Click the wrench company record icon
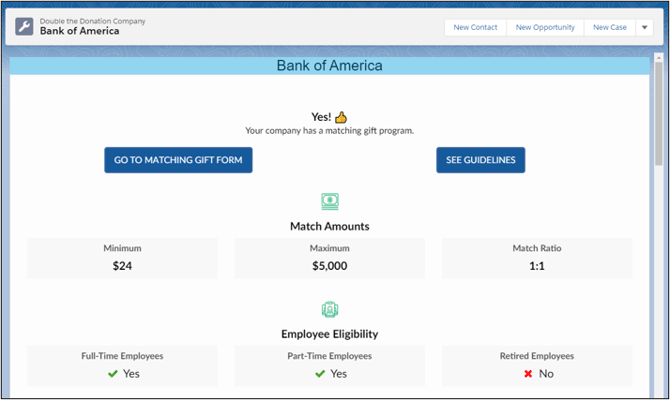This screenshot has height=400, width=670. click(24, 26)
